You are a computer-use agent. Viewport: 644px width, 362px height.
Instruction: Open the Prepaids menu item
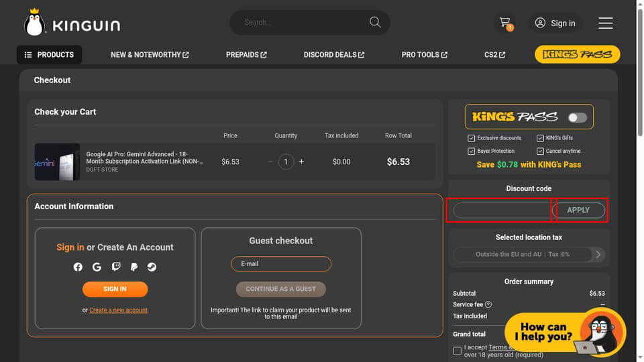coord(246,54)
